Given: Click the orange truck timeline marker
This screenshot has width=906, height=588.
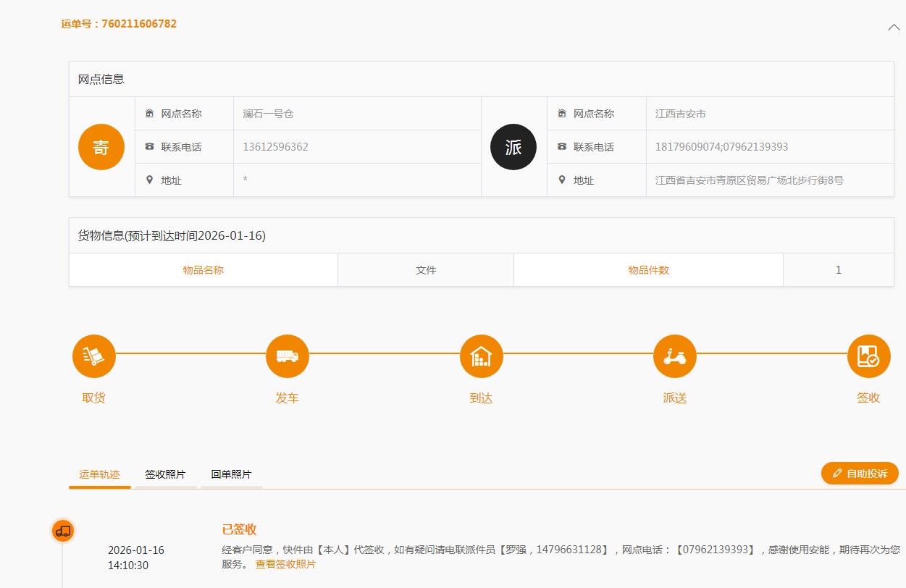Looking at the screenshot, I should click(x=63, y=531).
